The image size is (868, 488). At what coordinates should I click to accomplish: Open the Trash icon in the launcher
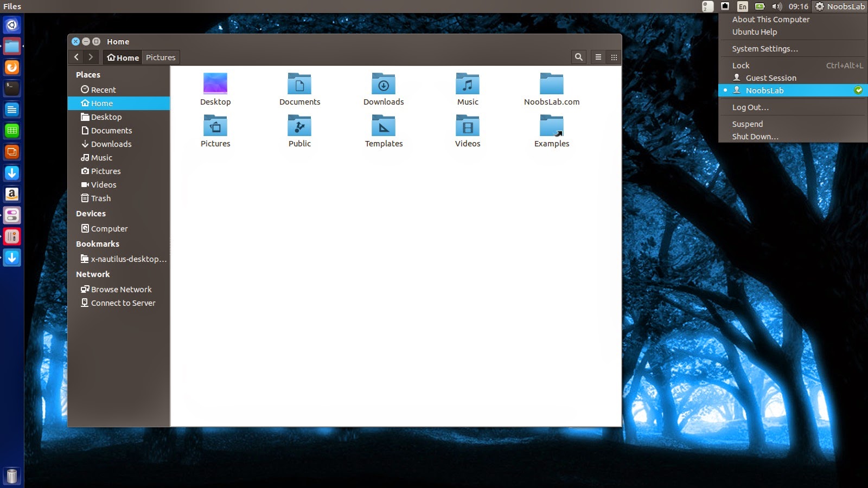coord(12,476)
